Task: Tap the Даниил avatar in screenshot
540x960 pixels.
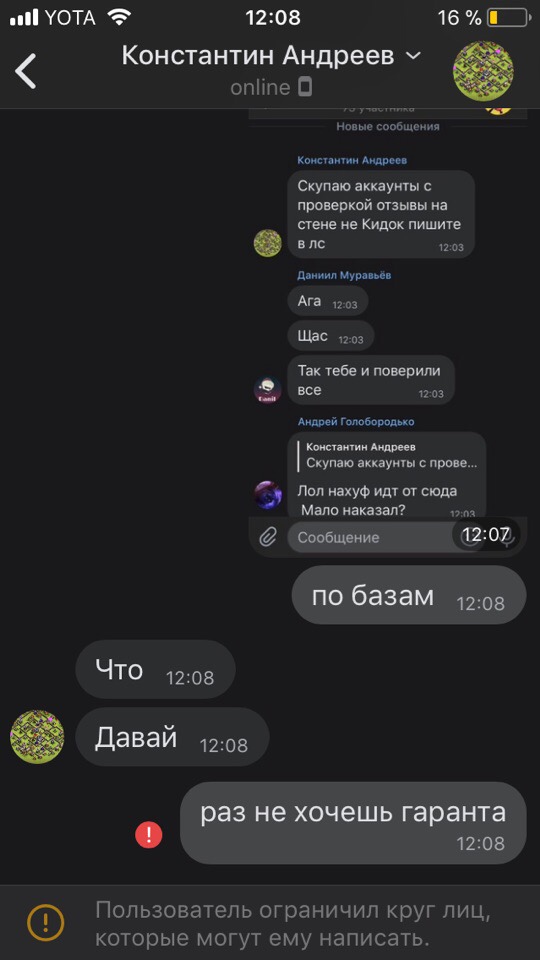Action: 268,390
